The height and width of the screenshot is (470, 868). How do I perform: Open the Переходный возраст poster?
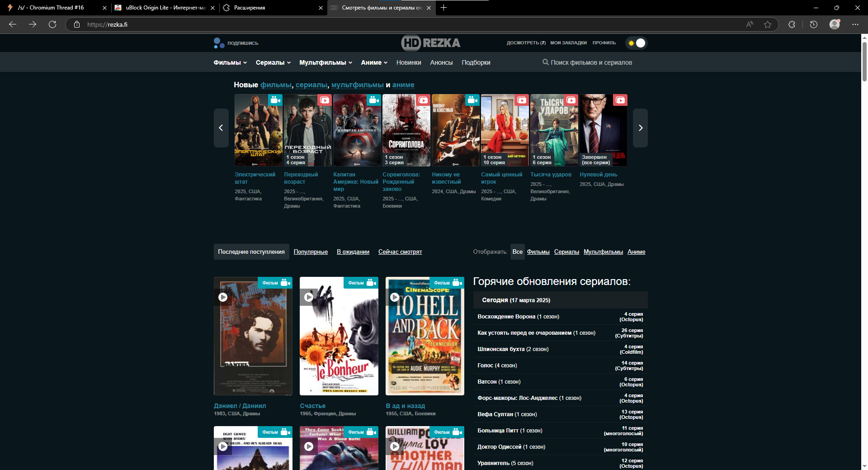tap(308, 130)
